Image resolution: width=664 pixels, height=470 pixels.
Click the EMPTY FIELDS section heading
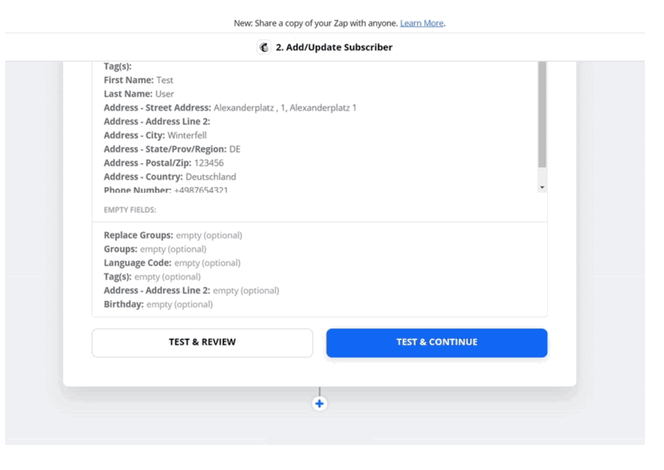point(130,210)
